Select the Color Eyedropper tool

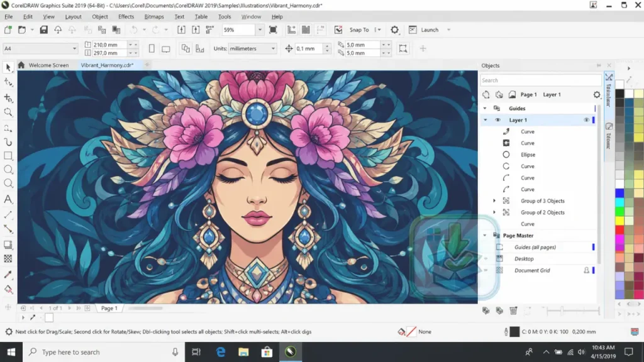point(8,275)
